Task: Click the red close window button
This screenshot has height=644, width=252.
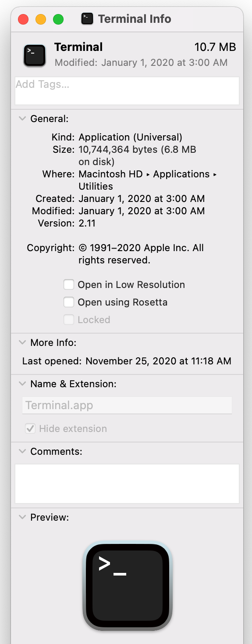Action: coord(23,19)
